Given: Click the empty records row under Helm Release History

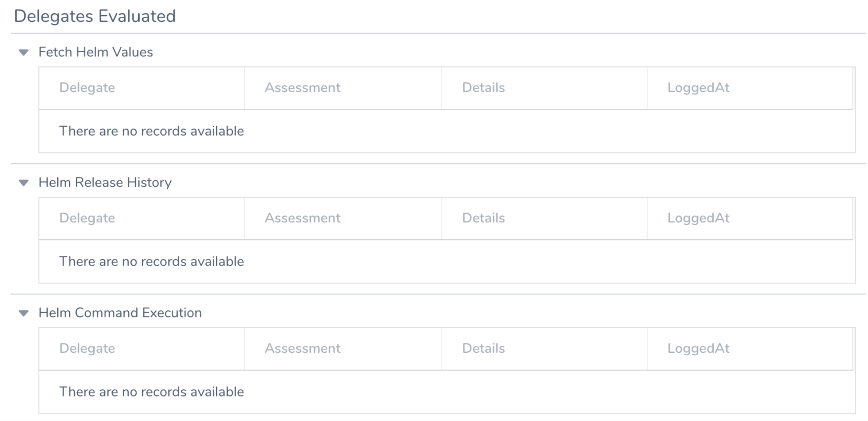Looking at the screenshot, I should [447, 262].
